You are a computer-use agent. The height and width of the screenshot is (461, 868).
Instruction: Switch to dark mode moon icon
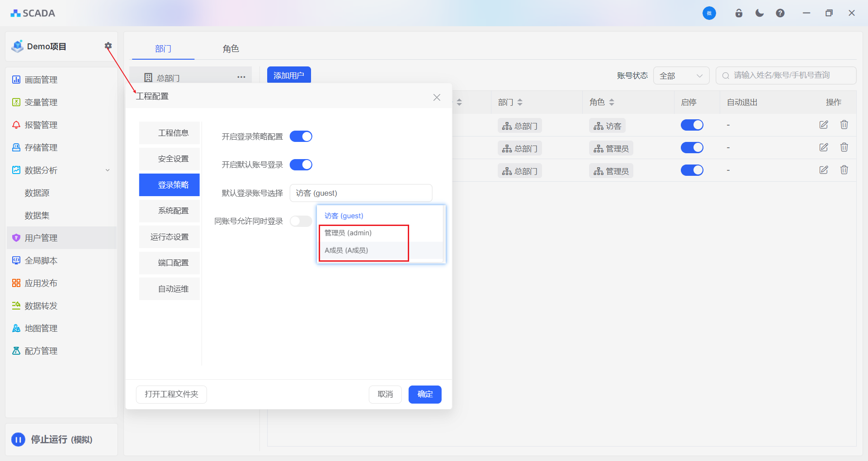coord(759,13)
